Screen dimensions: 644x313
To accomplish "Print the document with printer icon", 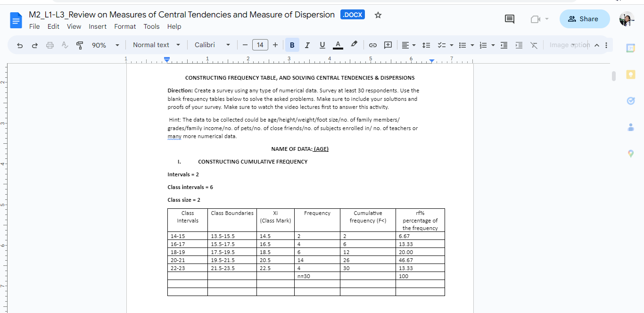I will coord(50,45).
